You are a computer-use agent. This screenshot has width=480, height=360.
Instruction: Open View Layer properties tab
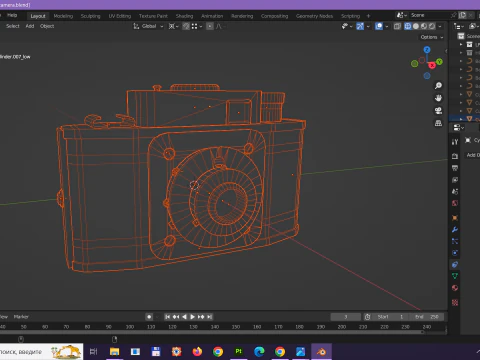pyautogui.click(x=455, y=180)
